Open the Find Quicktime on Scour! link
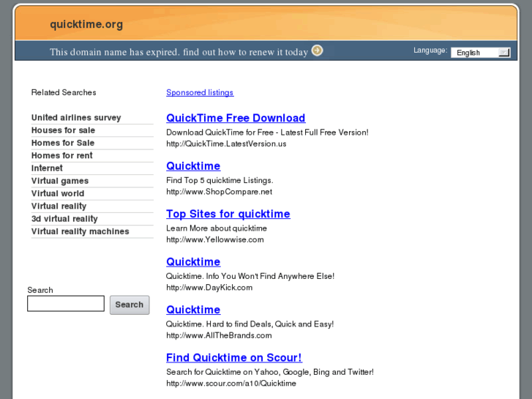 tap(234, 357)
